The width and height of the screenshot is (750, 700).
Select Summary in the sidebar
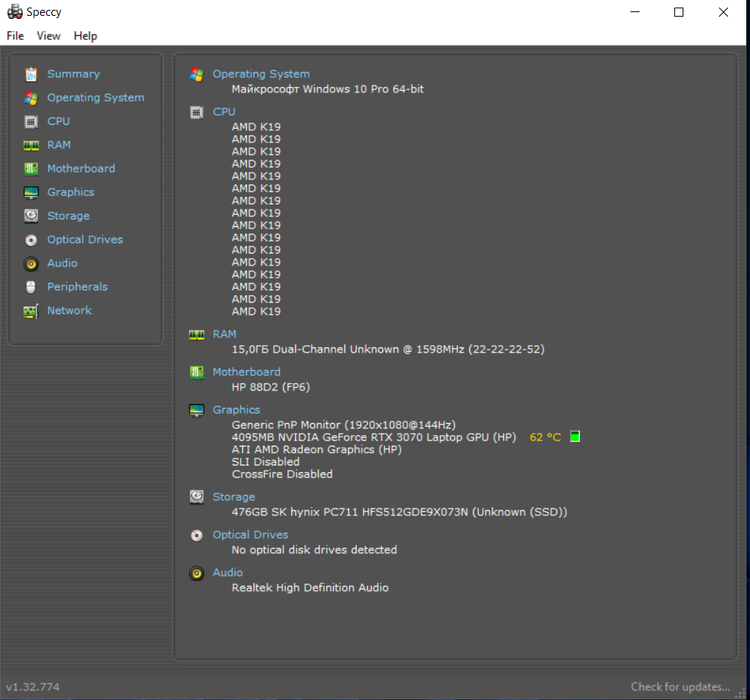[x=73, y=74]
